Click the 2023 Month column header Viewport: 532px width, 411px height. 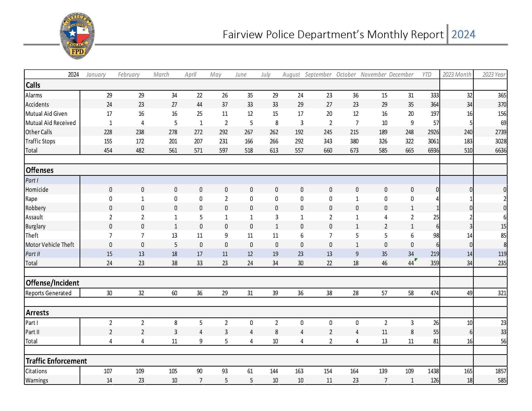(457, 74)
